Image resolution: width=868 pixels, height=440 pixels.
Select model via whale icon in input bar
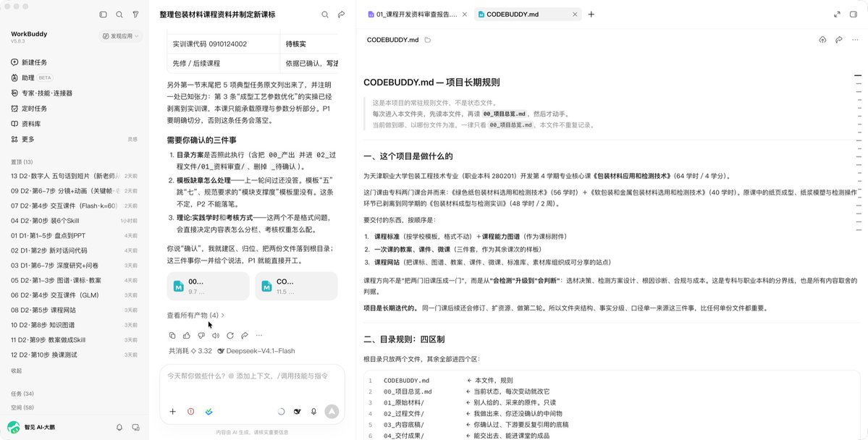[298, 411]
